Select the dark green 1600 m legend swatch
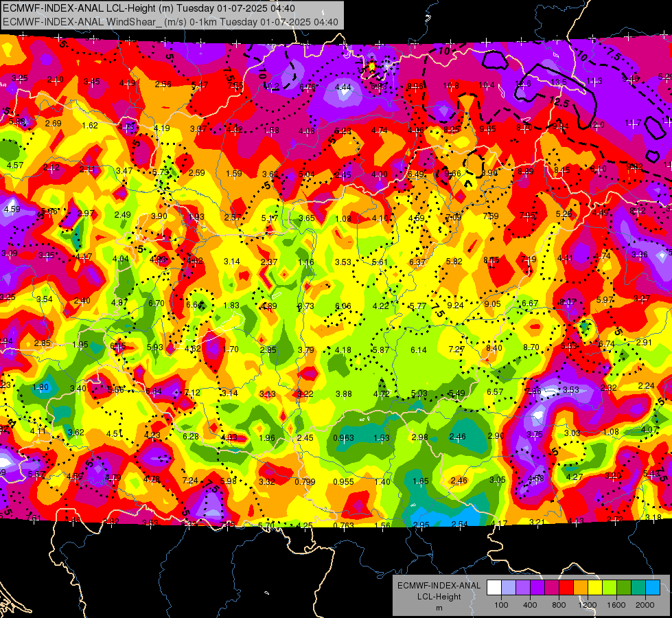Viewport: 672px width, 618px height. 624,588
